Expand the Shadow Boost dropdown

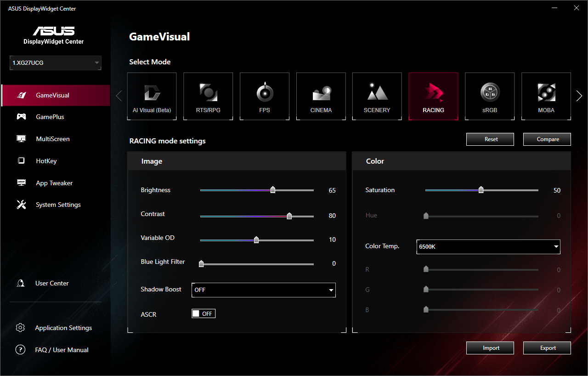(264, 290)
